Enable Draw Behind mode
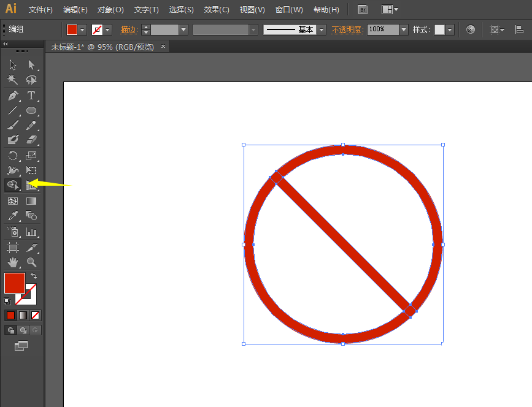 click(23, 330)
